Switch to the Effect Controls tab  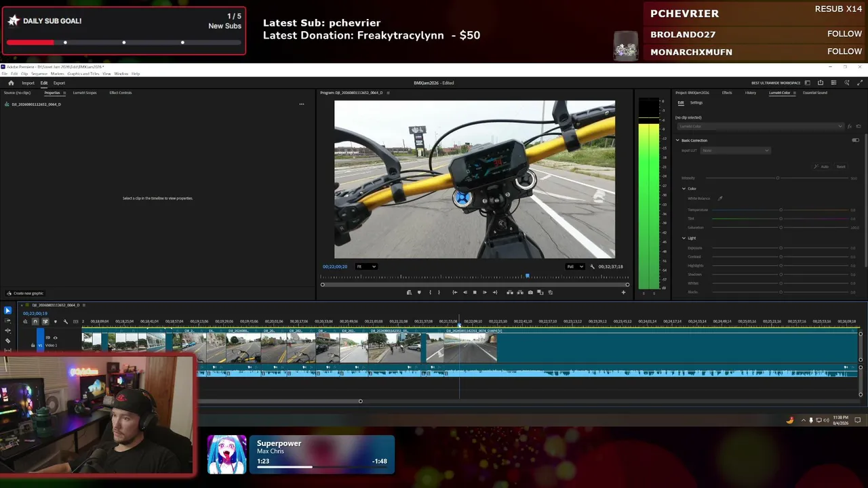(121, 93)
